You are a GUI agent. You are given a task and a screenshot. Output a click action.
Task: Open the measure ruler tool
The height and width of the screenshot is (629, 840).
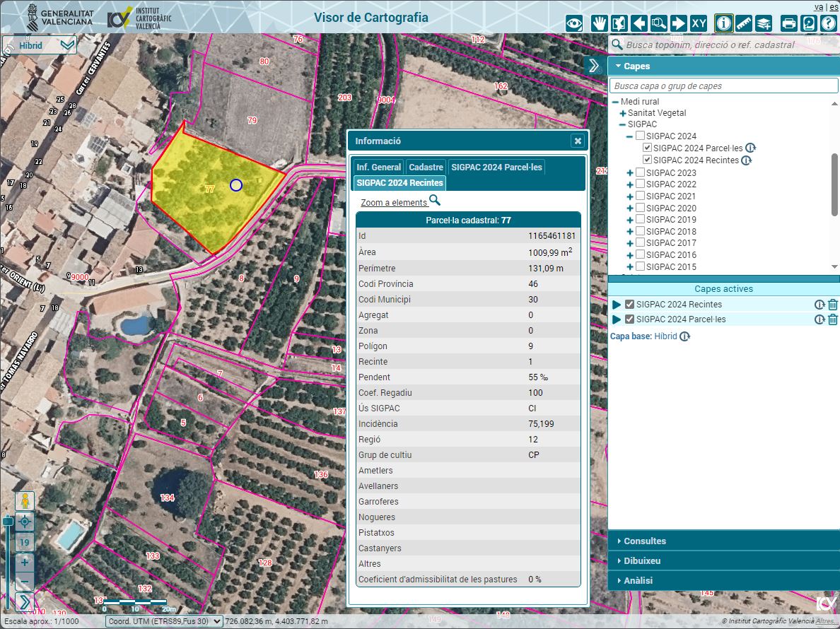(743, 23)
